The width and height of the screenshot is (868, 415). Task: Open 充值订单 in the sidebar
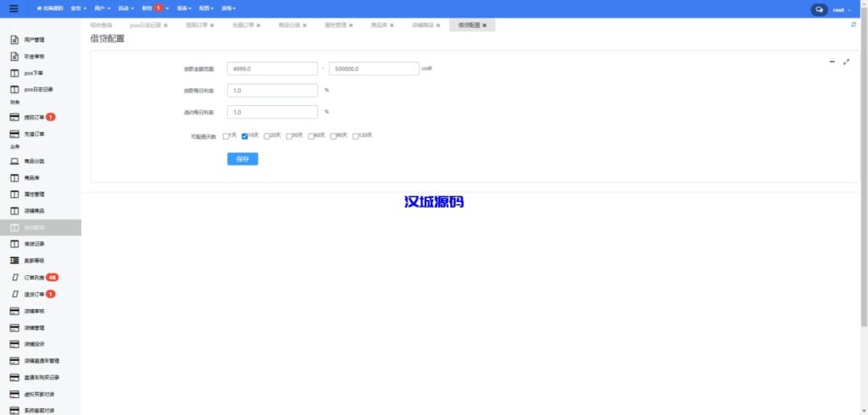pyautogui.click(x=41, y=134)
